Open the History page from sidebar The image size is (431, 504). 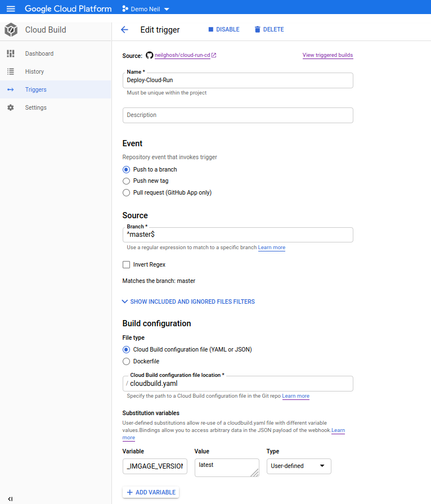tap(34, 71)
